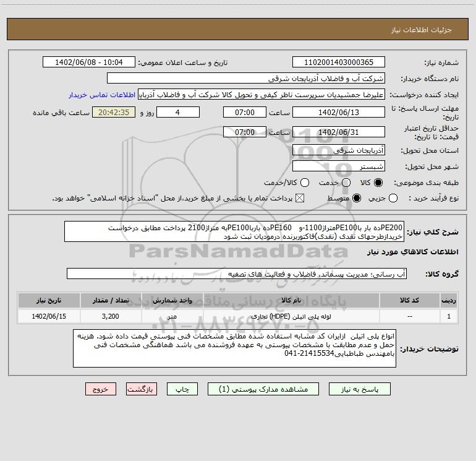The width and height of the screenshot is (476, 461).
Task: Click the نام کالا column header
Action: (x=291, y=300)
